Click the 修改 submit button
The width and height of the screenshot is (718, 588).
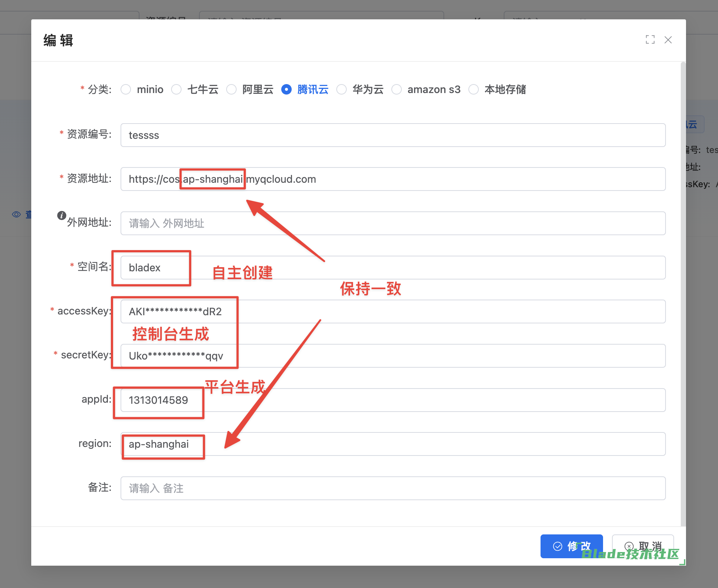[x=571, y=546]
